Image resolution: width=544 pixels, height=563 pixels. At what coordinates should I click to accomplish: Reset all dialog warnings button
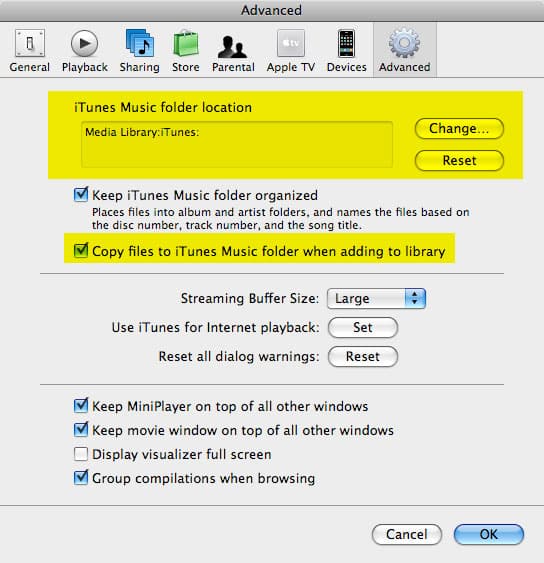(363, 357)
